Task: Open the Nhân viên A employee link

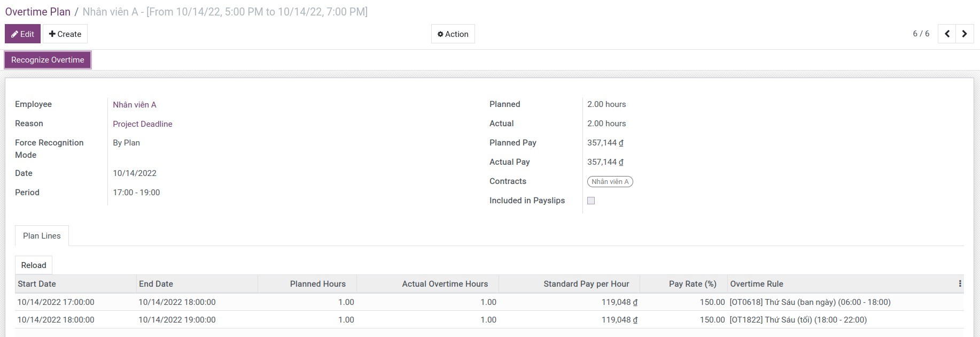Action: [135, 105]
